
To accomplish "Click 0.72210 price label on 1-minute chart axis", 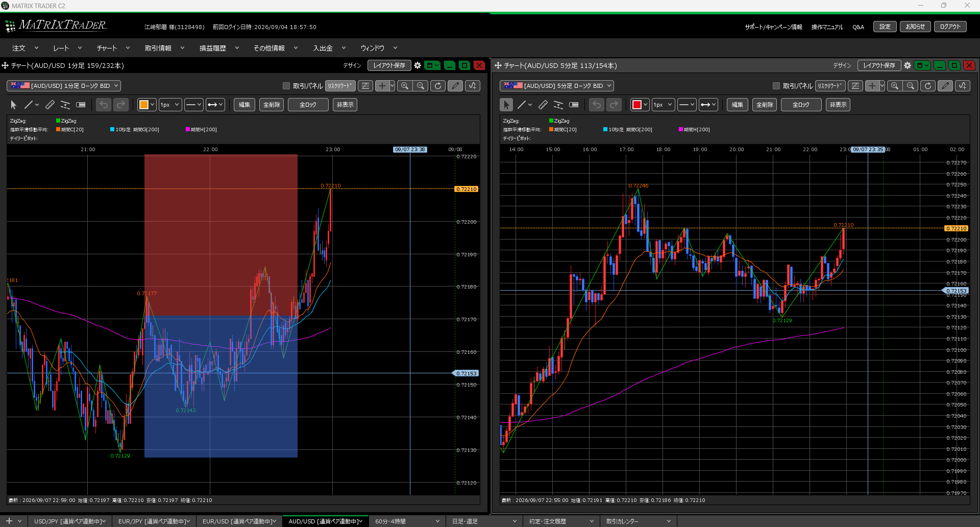I will click(466, 189).
